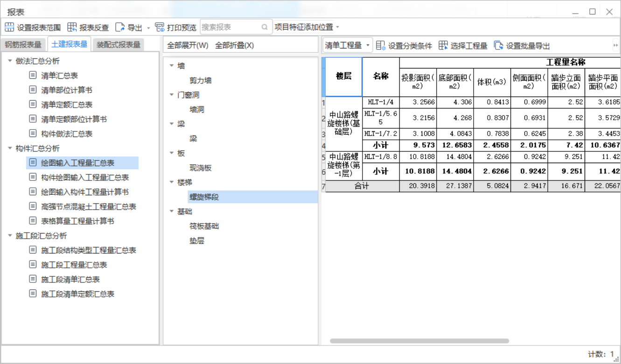
Task: Click document icon beside 清单部位计算书
Action: pyautogui.click(x=33, y=89)
